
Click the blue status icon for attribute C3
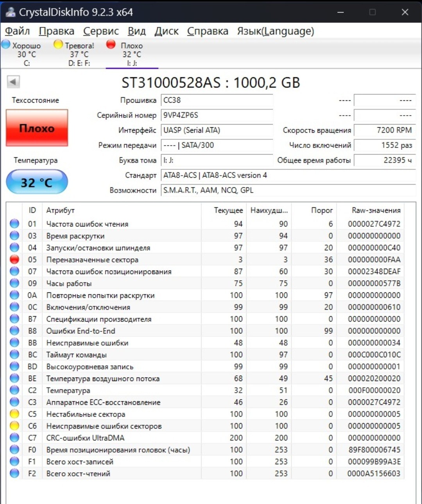pyautogui.click(x=14, y=402)
